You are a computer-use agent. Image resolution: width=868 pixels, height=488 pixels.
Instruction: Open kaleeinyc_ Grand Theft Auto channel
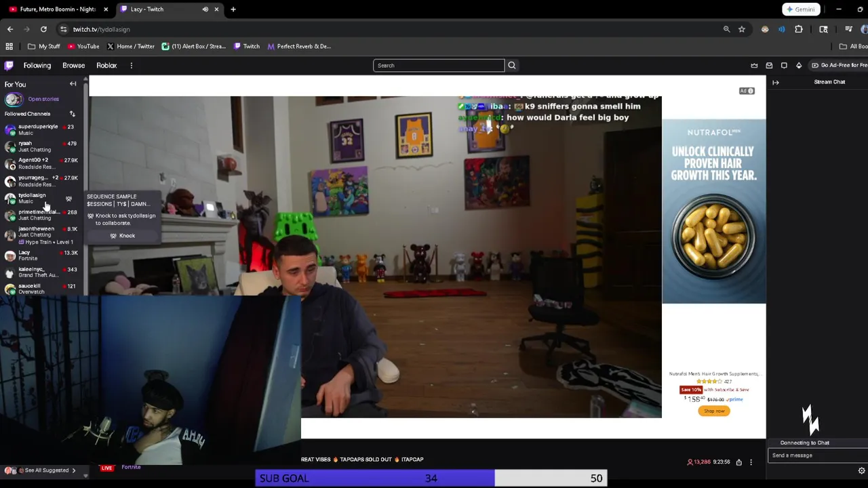41,272
